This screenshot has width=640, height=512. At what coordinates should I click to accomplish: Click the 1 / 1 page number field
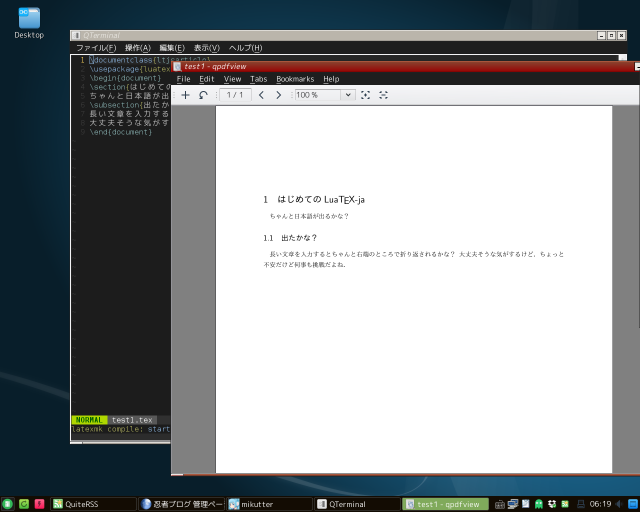[x=235, y=95]
